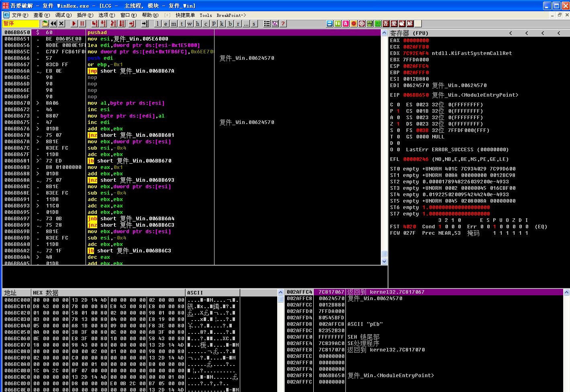Open the 插件(P) menu
This screenshot has width=570, height=392.
85,15
